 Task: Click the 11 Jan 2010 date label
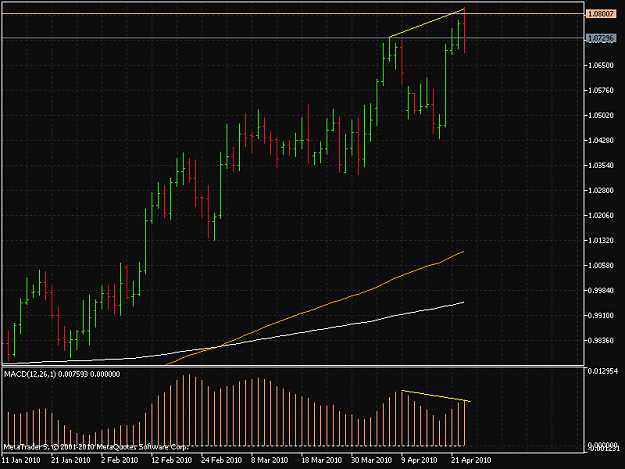(x=21, y=460)
